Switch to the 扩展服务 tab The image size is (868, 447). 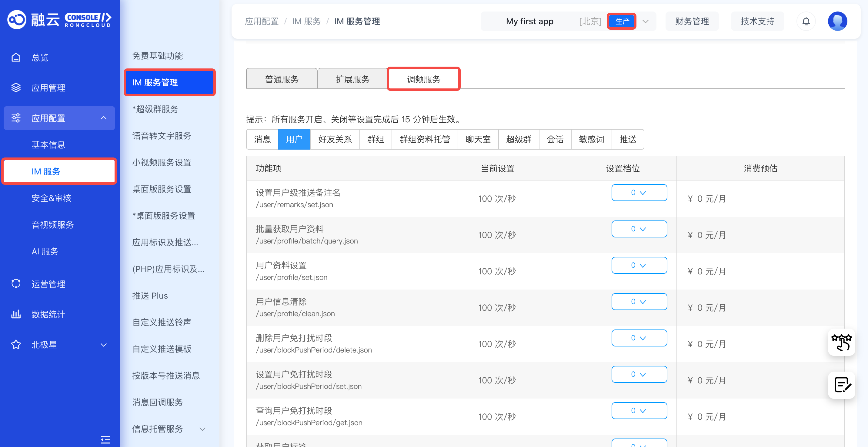coord(352,79)
